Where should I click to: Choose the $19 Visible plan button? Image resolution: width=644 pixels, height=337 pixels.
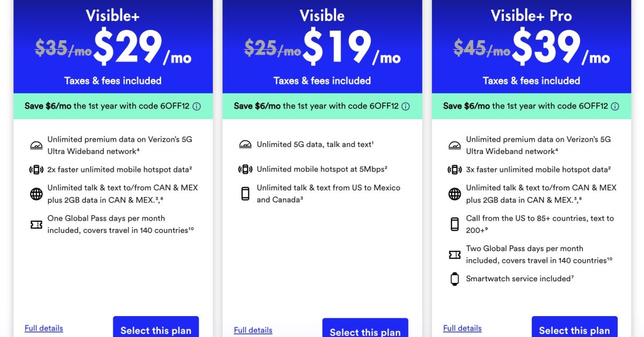click(365, 331)
